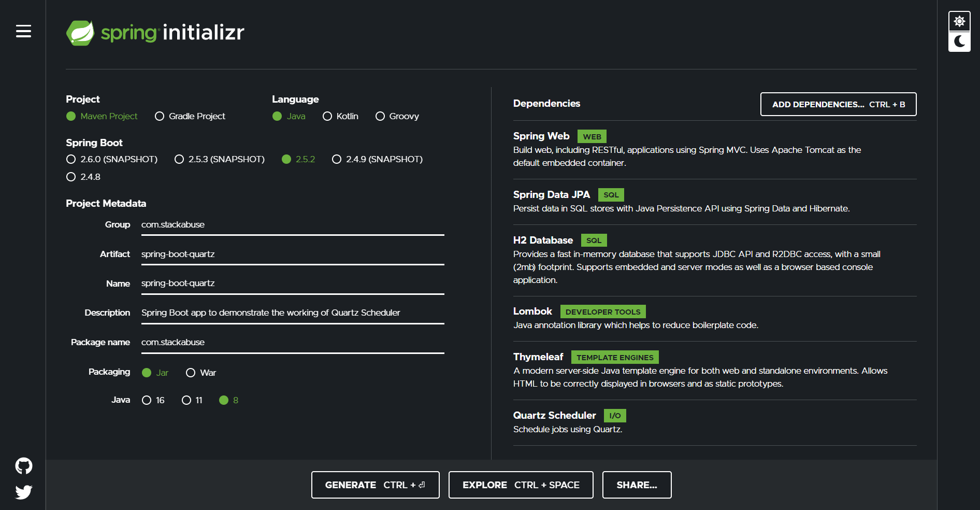Set packaging to Jar
The image size is (980, 510).
[155, 373]
